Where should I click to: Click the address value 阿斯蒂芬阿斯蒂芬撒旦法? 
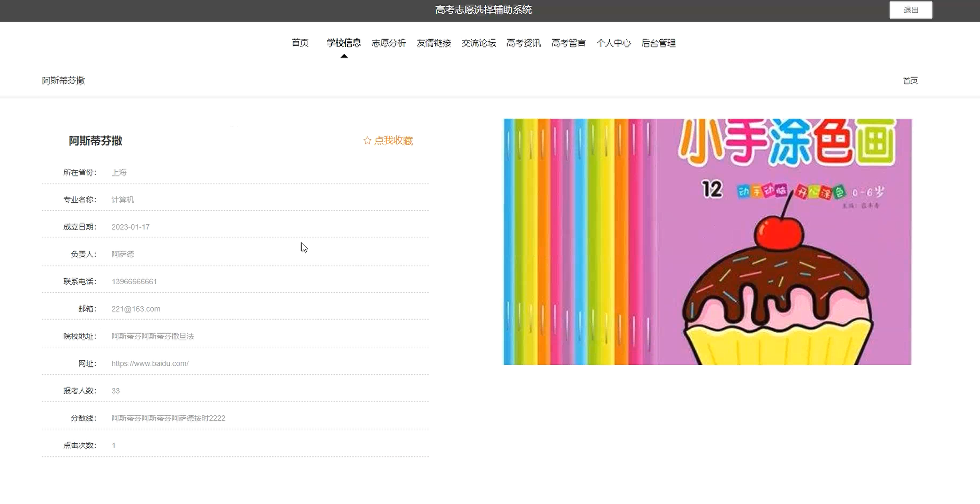(153, 336)
